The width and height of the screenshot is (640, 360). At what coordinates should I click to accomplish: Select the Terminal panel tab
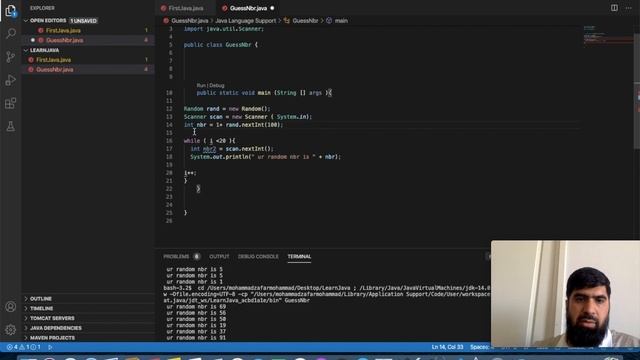click(x=299, y=257)
